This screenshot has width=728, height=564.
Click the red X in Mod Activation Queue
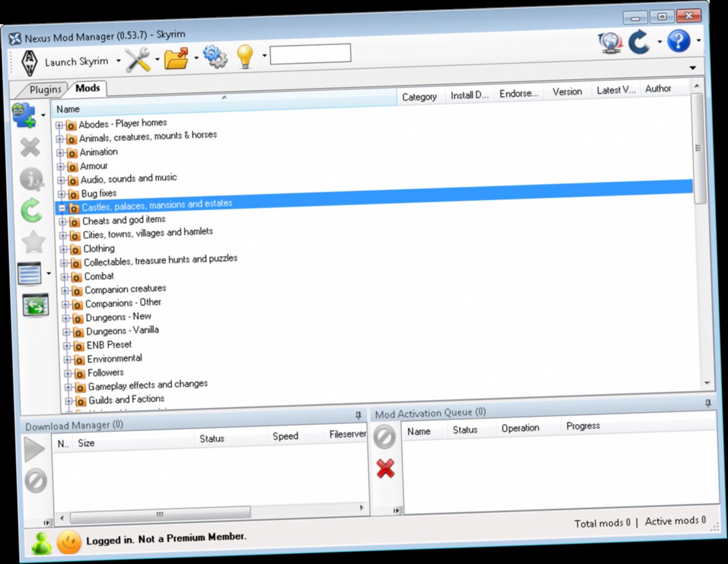(385, 468)
